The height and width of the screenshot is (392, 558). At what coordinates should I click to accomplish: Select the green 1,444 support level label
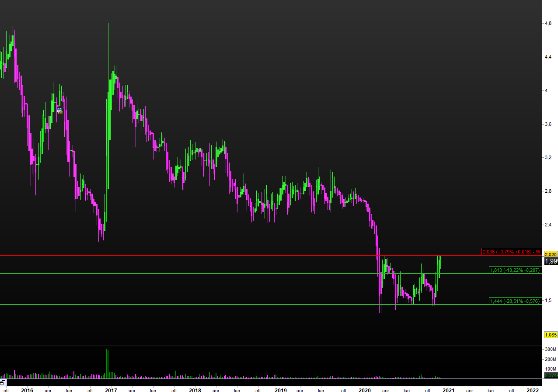[x=515, y=301]
